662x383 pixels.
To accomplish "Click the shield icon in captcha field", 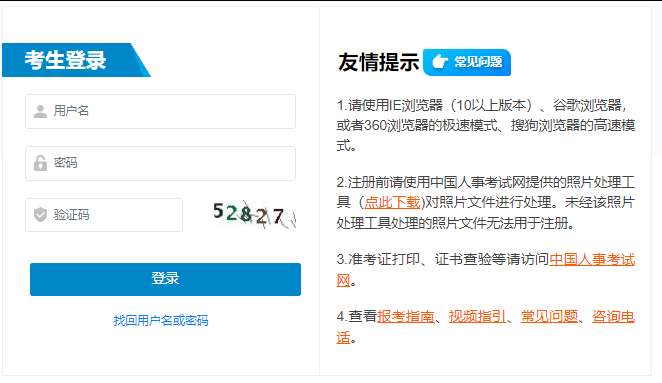I will coord(40,215).
